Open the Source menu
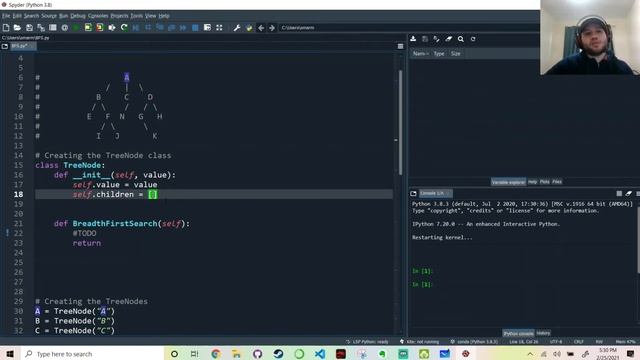Viewport: 640px width, 360px height. (x=49, y=16)
